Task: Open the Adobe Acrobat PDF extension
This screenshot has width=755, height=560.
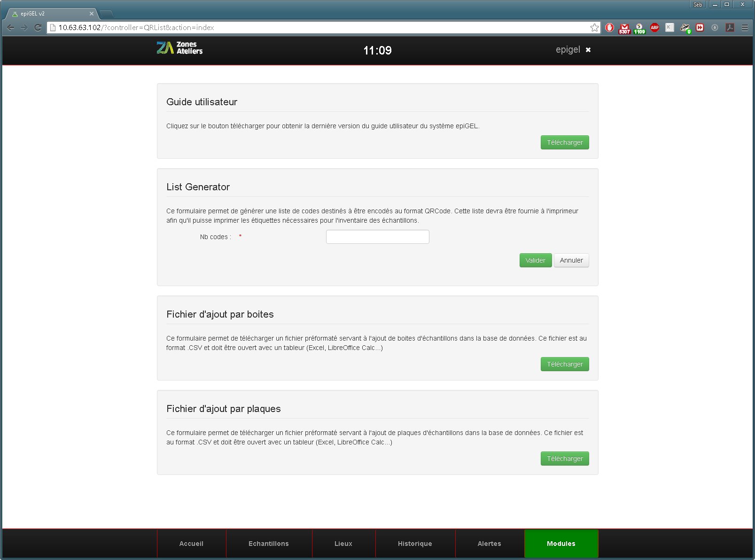Action: (x=730, y=28)
